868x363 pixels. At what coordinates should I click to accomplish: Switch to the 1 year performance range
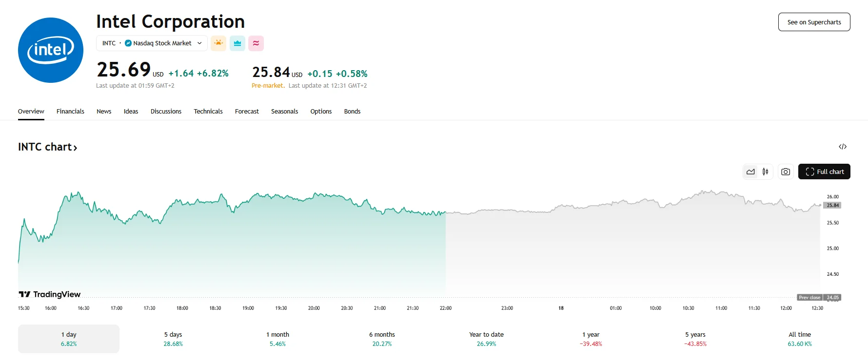coord(591,338)
